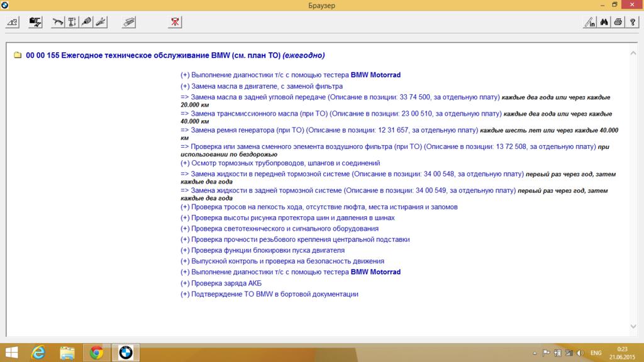This screenshot has width=644, height=362.
Task: Open help with the question mark icon
Action: click(x=632, y=22)
